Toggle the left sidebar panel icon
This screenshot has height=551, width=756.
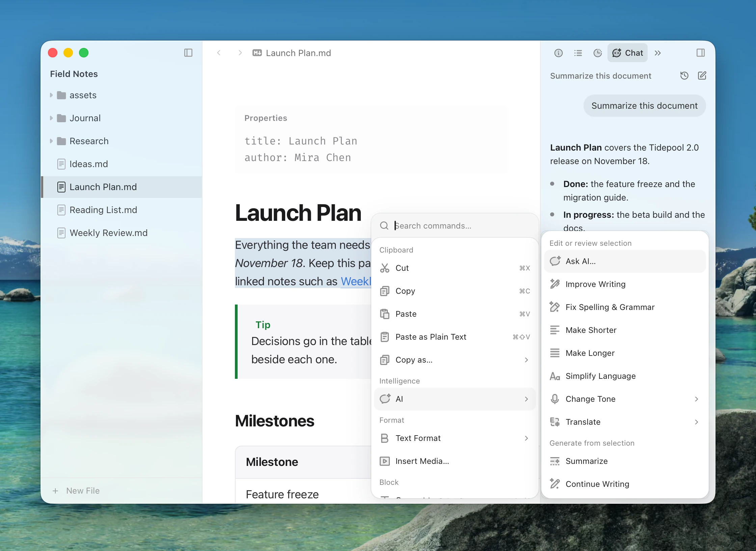pos(188,53)
